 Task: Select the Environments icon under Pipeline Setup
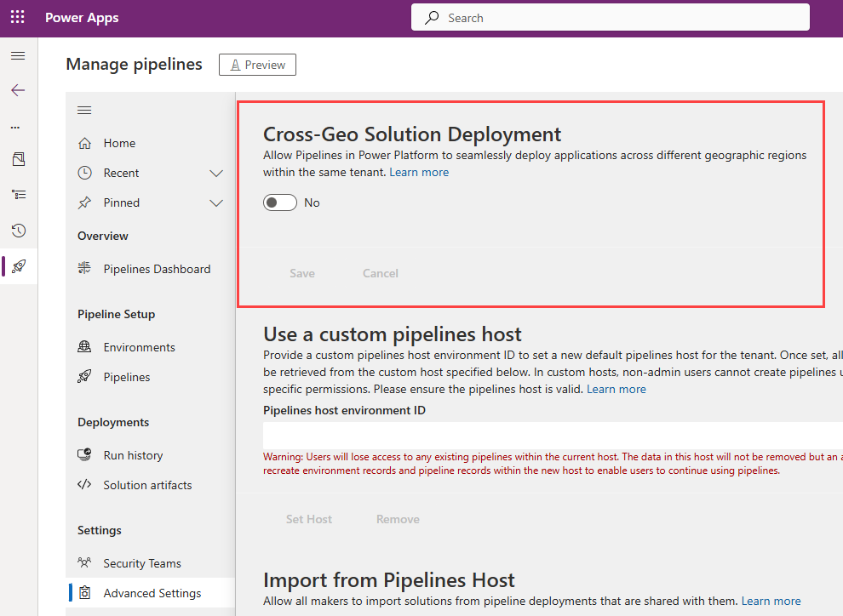[x=83, y=346]
